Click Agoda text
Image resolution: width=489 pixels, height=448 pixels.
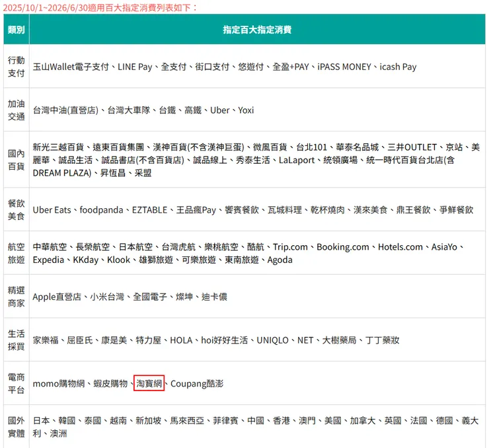coord(280,260)
